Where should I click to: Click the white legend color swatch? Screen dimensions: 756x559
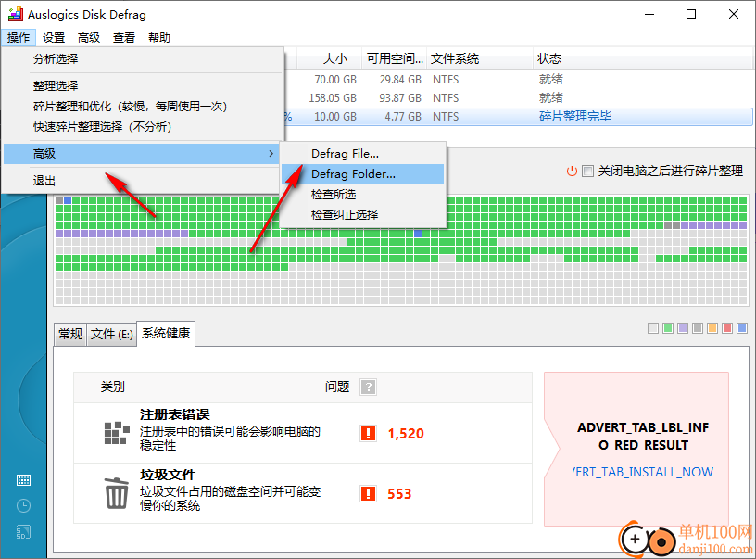point(653,328)
